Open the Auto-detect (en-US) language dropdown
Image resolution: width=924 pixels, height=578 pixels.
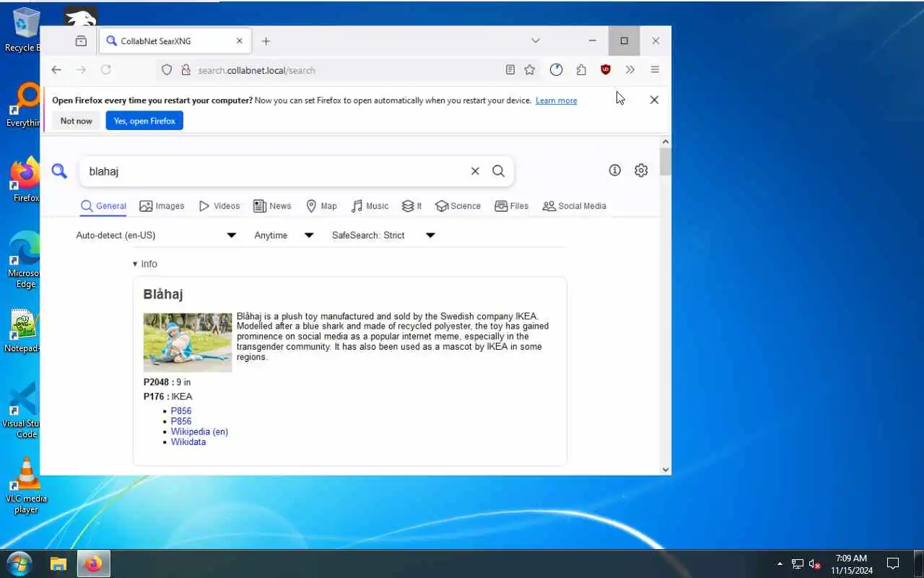click(156, 236)
